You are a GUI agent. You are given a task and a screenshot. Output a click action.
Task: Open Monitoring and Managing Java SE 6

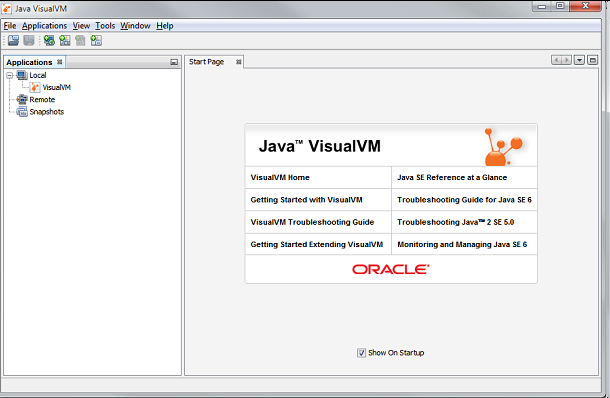tap(462, 244)
